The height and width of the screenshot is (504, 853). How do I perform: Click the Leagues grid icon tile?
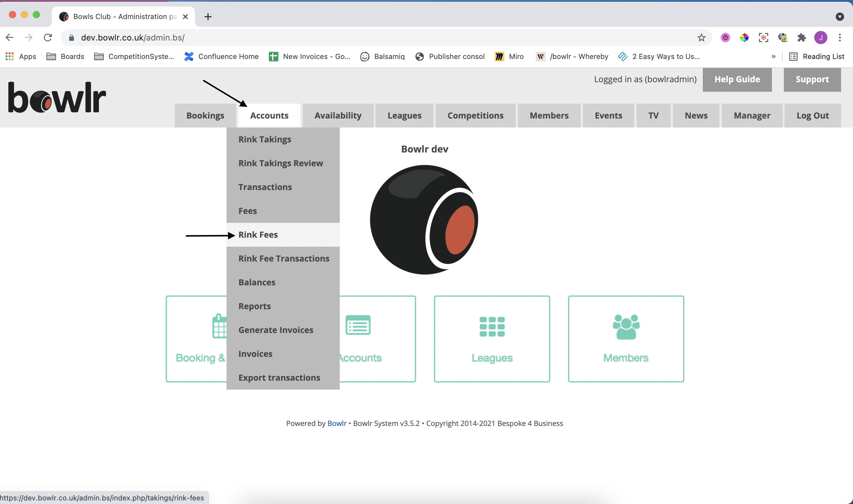pyautogui.click(x=491, y=339)
